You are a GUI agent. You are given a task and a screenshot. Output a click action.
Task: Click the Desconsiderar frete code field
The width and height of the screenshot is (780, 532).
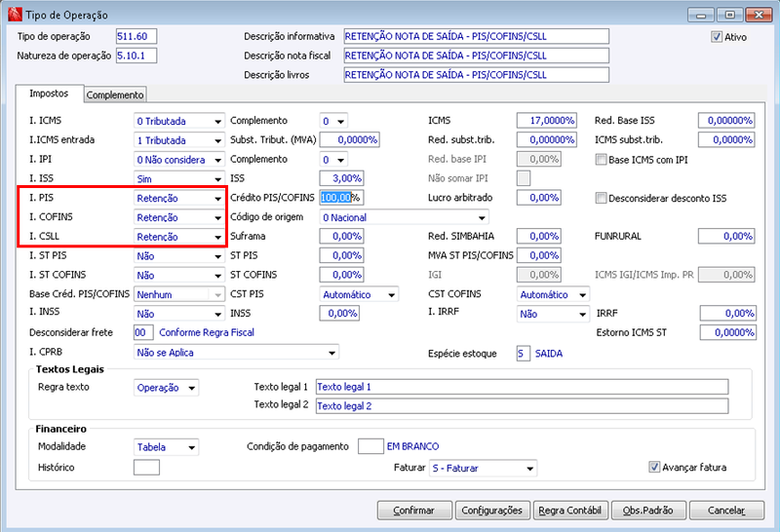(143, 332)
